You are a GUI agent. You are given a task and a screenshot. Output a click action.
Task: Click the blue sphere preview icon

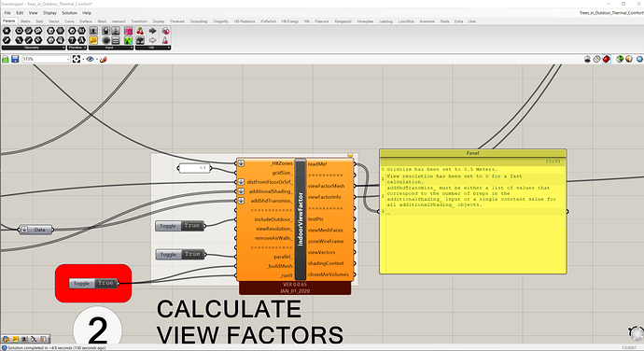(639, 59)
